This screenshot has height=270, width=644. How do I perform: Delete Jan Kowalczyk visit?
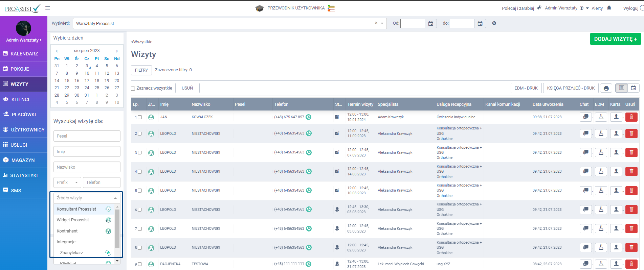point(631,117)
